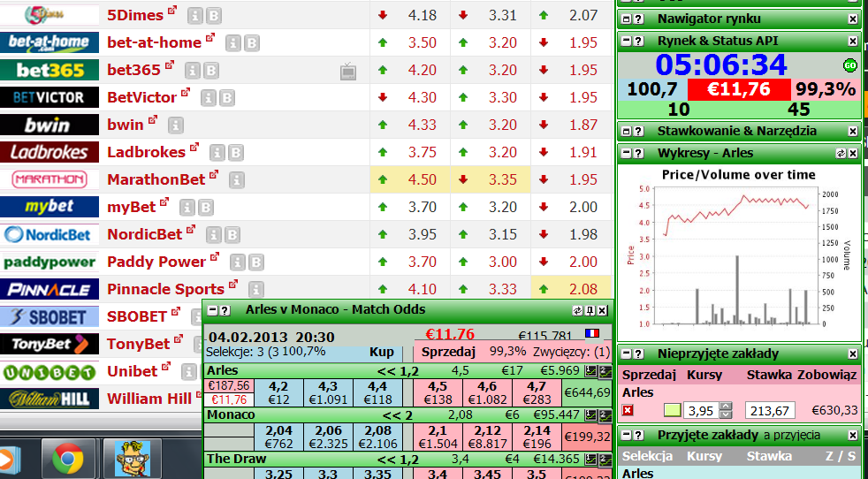Image resolution: width=868 pixels, height=479 pixels.
Task: Click the Kup header in market window
Action: point(382,353)
